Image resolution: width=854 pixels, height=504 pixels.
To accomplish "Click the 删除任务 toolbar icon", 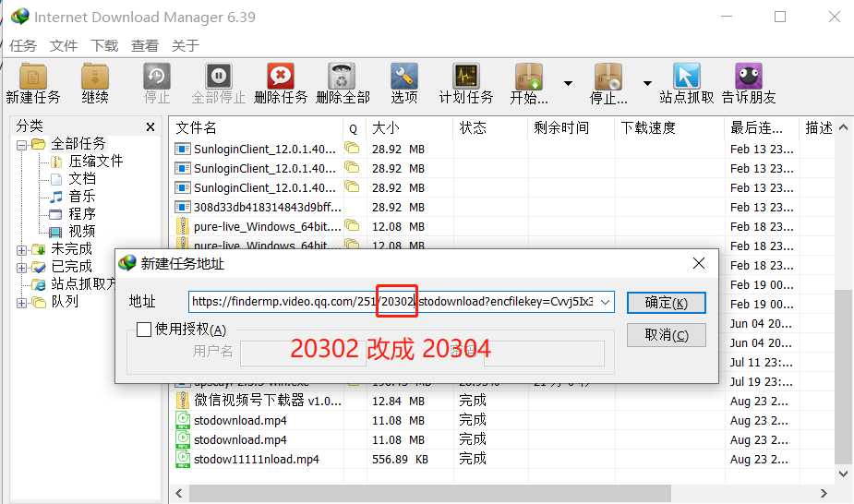I will click(x=281, y=83).
